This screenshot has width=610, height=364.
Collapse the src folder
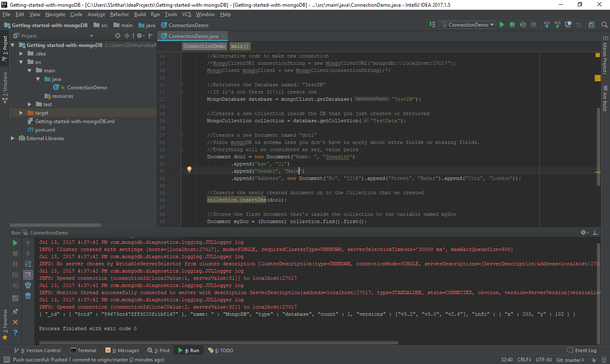(21, 62)
